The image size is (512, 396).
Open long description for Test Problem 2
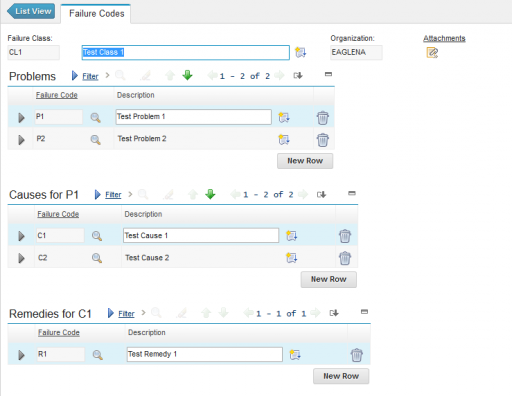(x=284, y=139)
